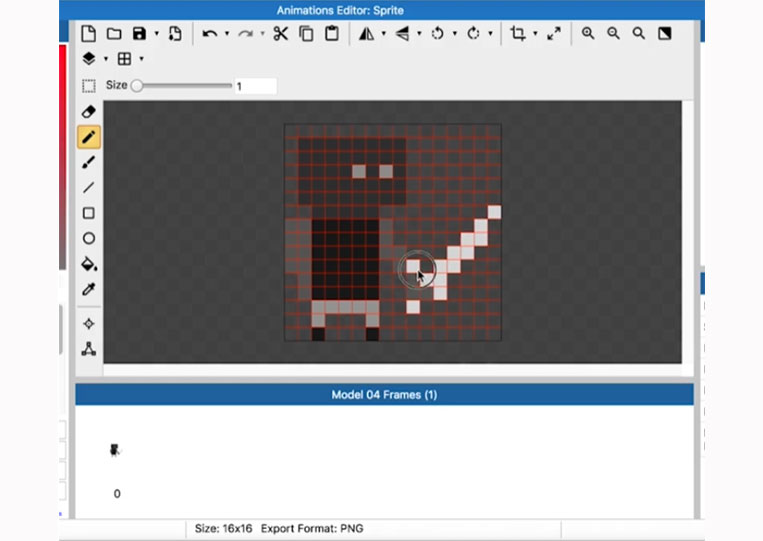Viewport: 763px width, 541px height.
Task: Zoom out of the canvas
Action: [x=614, y=34]
